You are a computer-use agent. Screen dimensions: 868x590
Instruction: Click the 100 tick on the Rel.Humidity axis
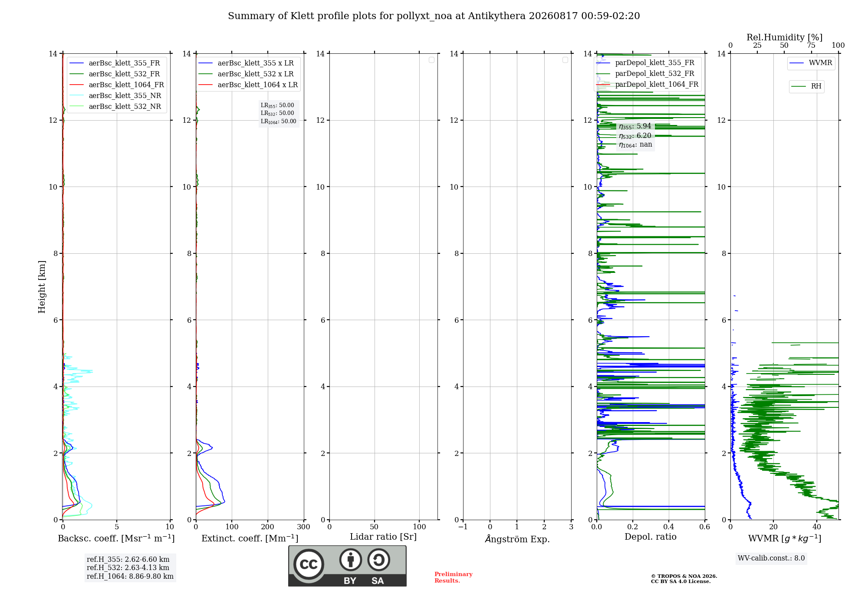pyautogui.click(x=838, y=46)
